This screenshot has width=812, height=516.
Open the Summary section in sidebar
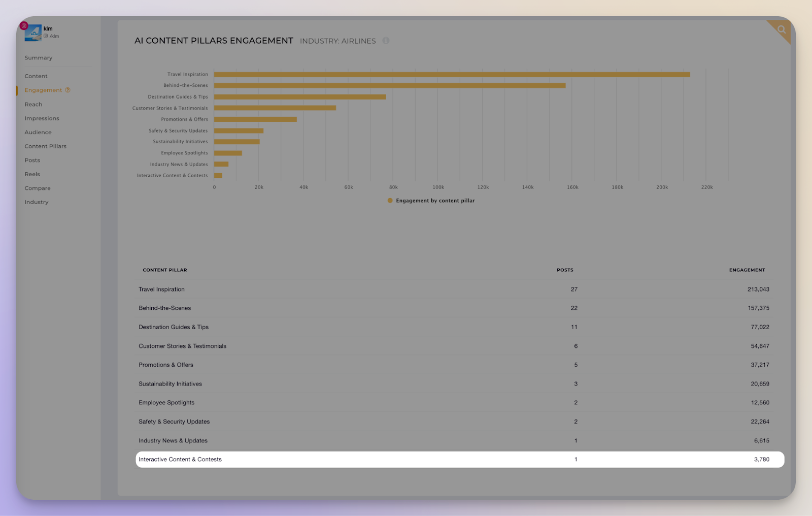point(39,58)
